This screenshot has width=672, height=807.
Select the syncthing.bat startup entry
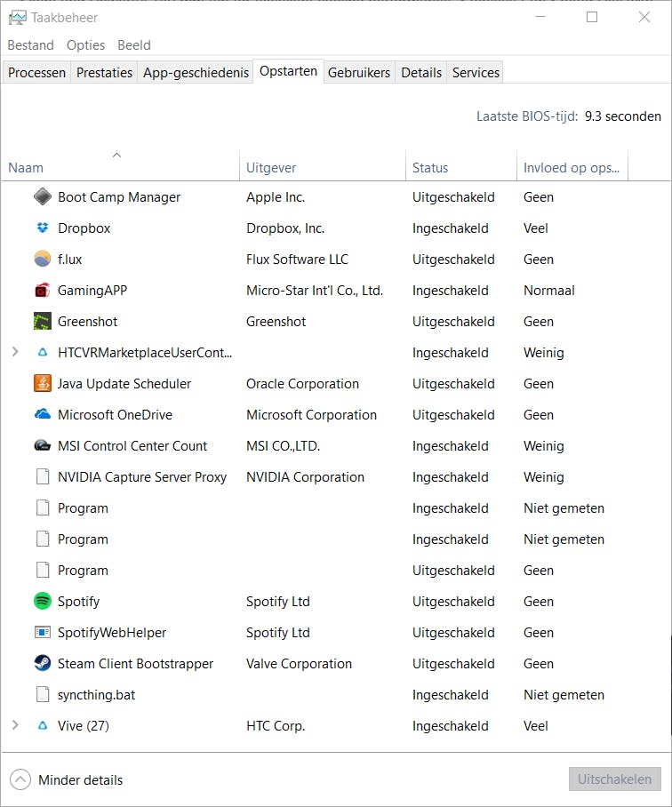tap(96, 695)
